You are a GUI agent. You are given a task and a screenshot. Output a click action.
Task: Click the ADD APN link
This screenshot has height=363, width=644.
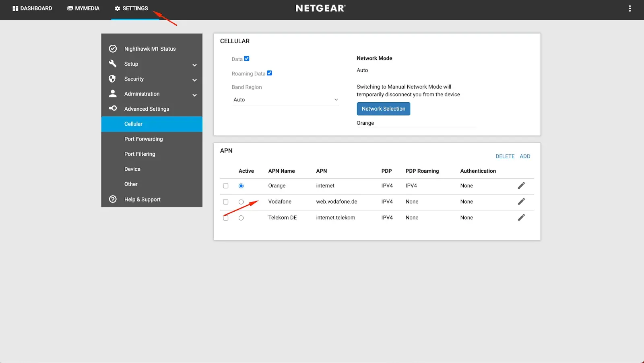click(525, 156)
